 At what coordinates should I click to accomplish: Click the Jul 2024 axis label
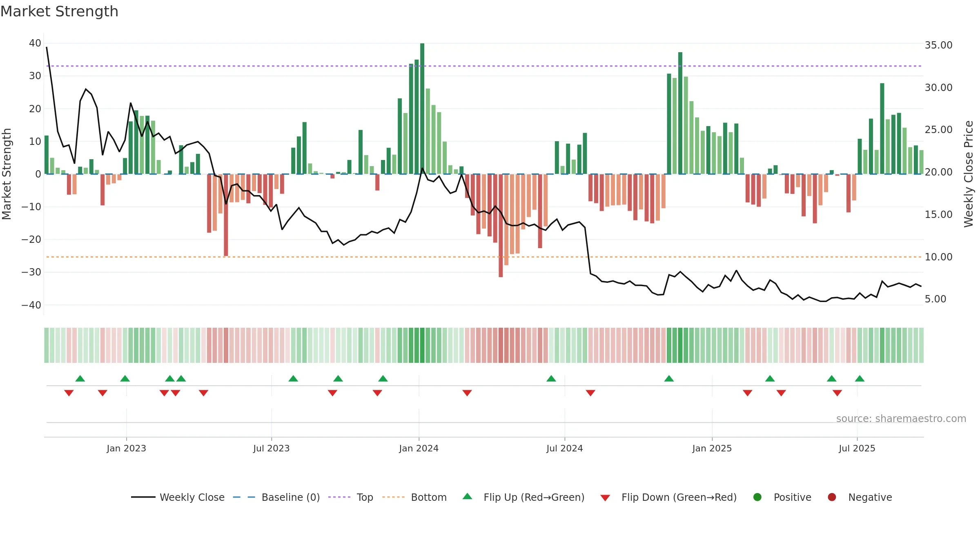click(564, 448)
